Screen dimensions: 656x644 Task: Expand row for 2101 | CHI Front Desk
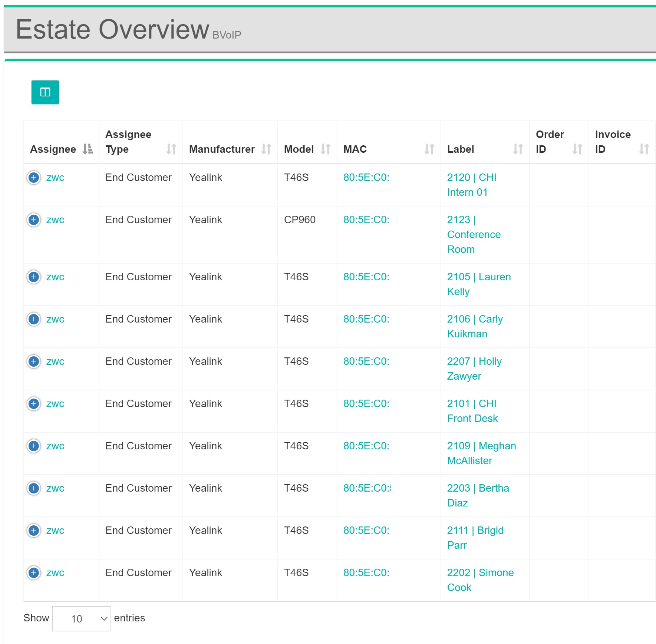click(x=34, y=404)
